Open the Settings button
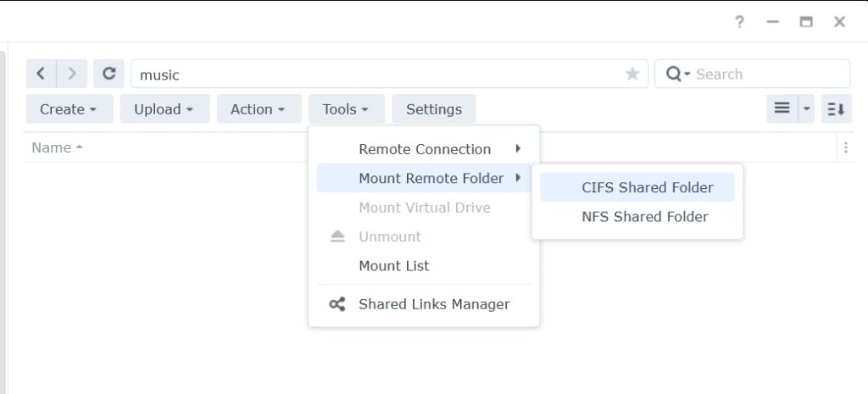The image size is (868, 394). click(x=434, y=108)
